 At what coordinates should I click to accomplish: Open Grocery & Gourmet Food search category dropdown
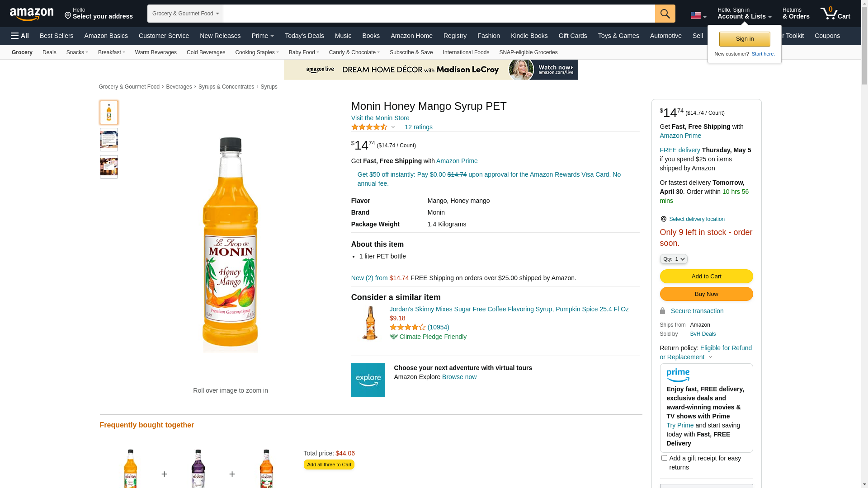pyautogui.click(x=185, y=14)
